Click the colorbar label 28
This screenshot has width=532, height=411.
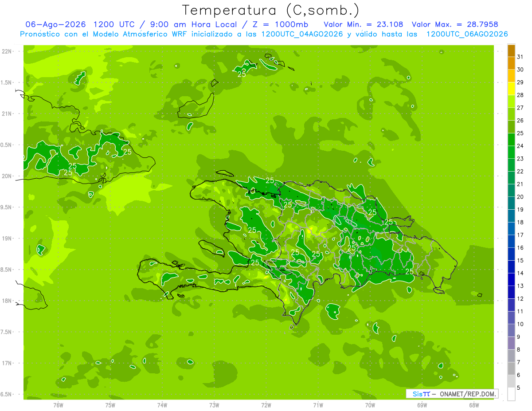click(x=520, y=95)
